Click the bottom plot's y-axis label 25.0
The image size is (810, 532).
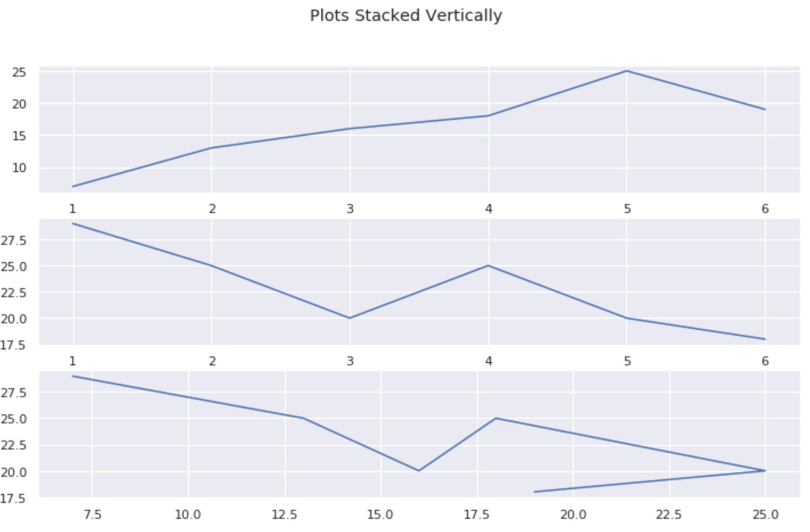pyautogui.click(x=14, y=419)
